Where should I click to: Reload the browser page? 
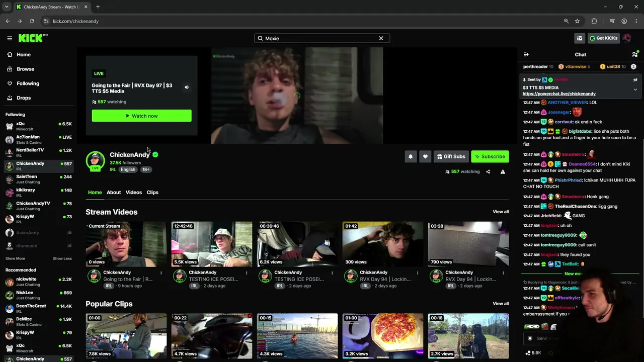32,21
